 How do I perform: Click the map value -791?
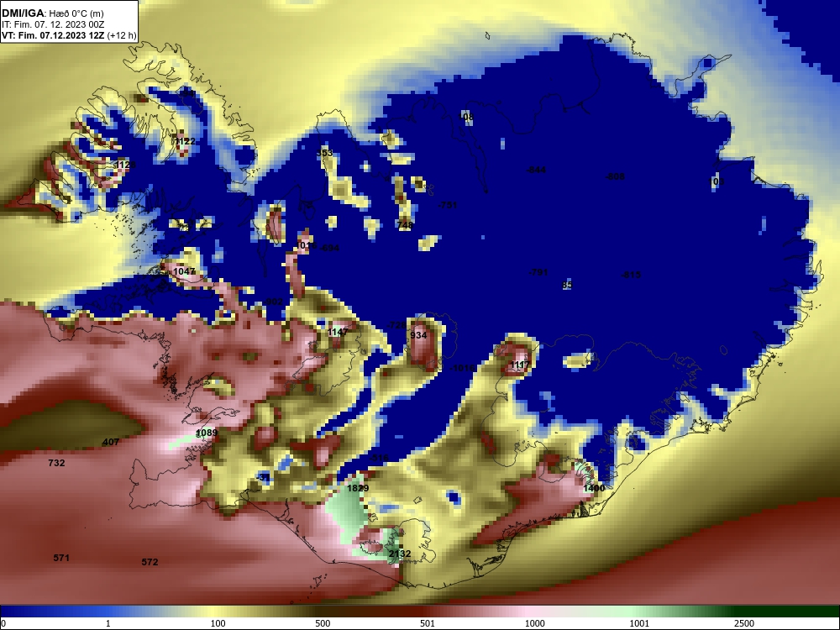(538, 272)
